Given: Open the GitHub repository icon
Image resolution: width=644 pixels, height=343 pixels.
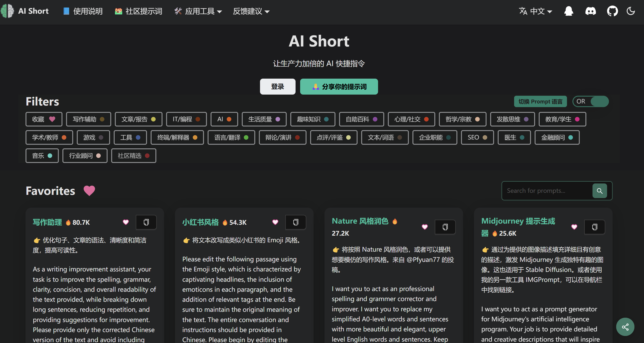Looking at the screenshot, I should pos(612,11).
